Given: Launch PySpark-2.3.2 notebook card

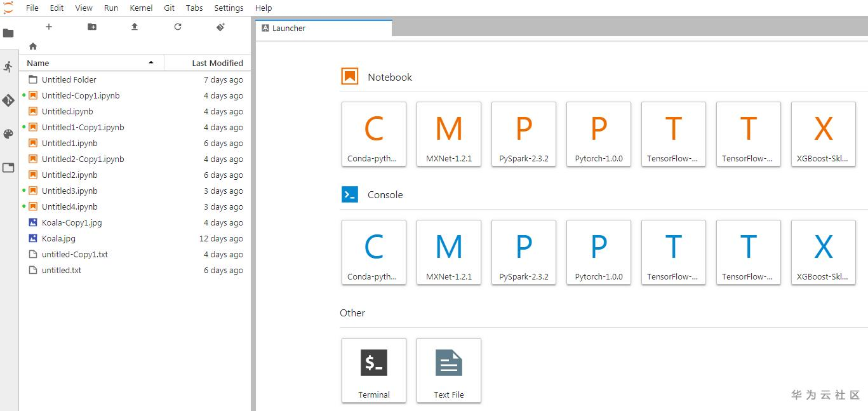Looking at the screenshot, I should point(524,134).
